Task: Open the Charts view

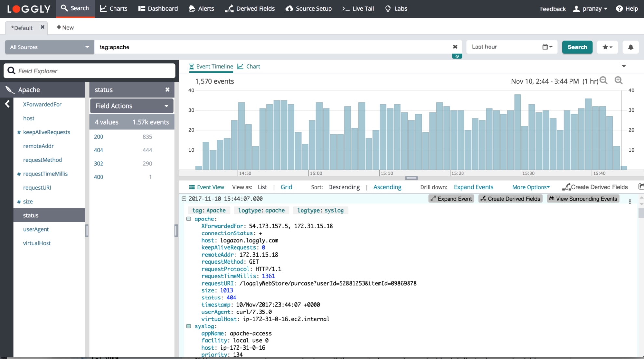Action: click(114, 8)
